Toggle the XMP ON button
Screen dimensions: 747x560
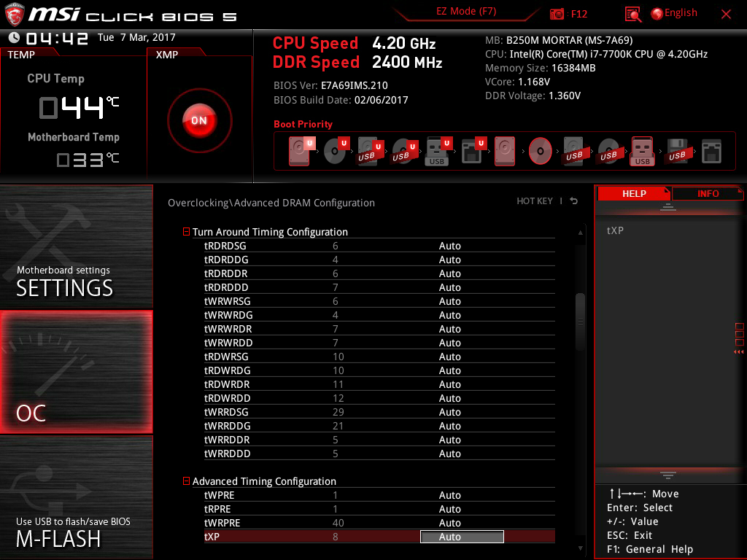[199, 120]
